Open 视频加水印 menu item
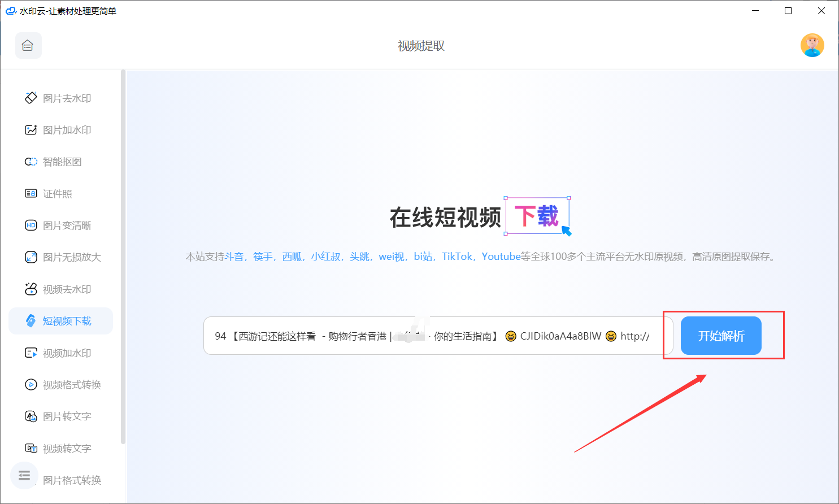Screen dimensions: 839x504 click(x=60, y=353)
